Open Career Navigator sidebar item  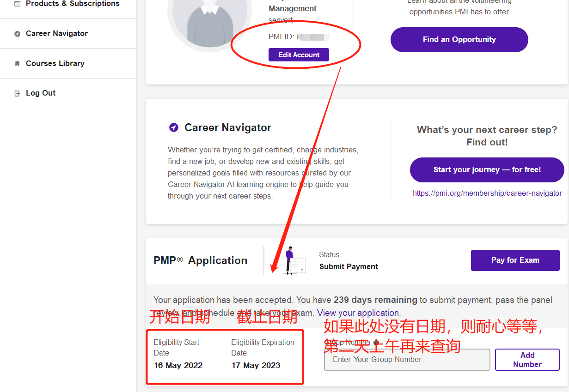[57, 34]
